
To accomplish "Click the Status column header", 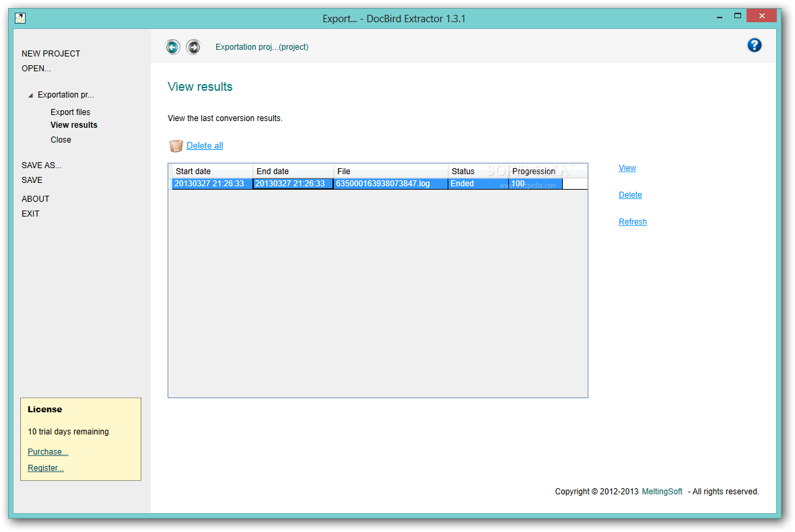I will click(478, 171).
